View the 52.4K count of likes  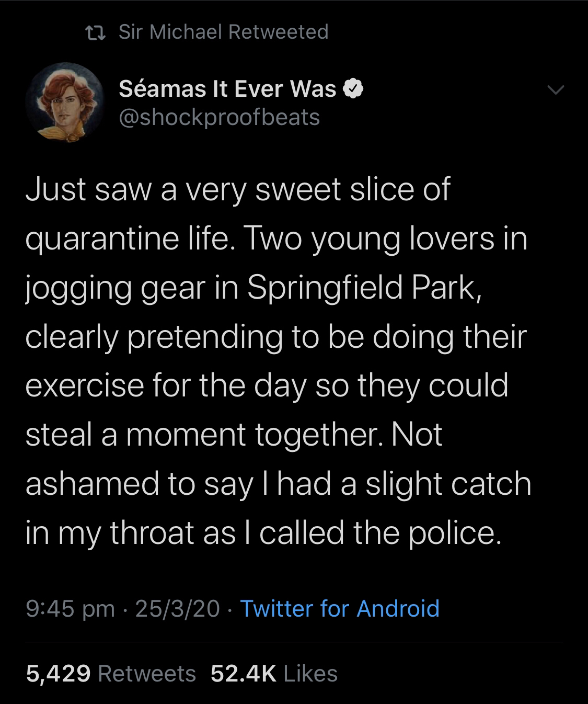click(243, 674)
